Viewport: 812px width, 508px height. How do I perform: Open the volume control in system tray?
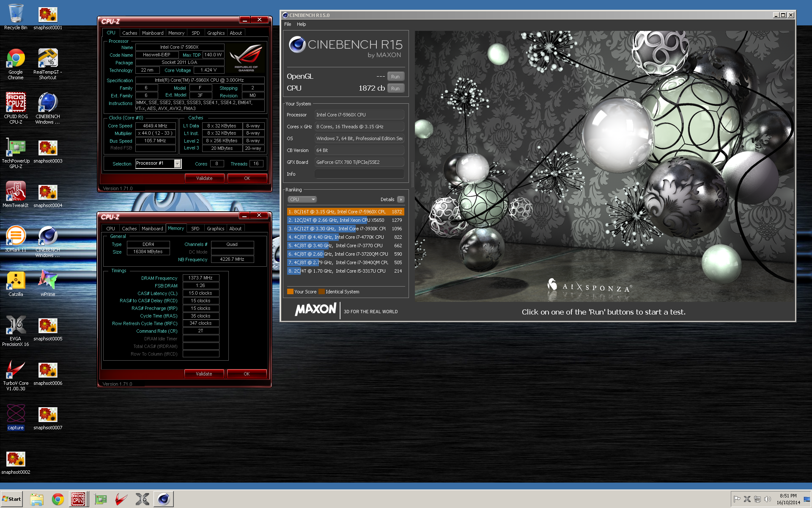point(767,499)
